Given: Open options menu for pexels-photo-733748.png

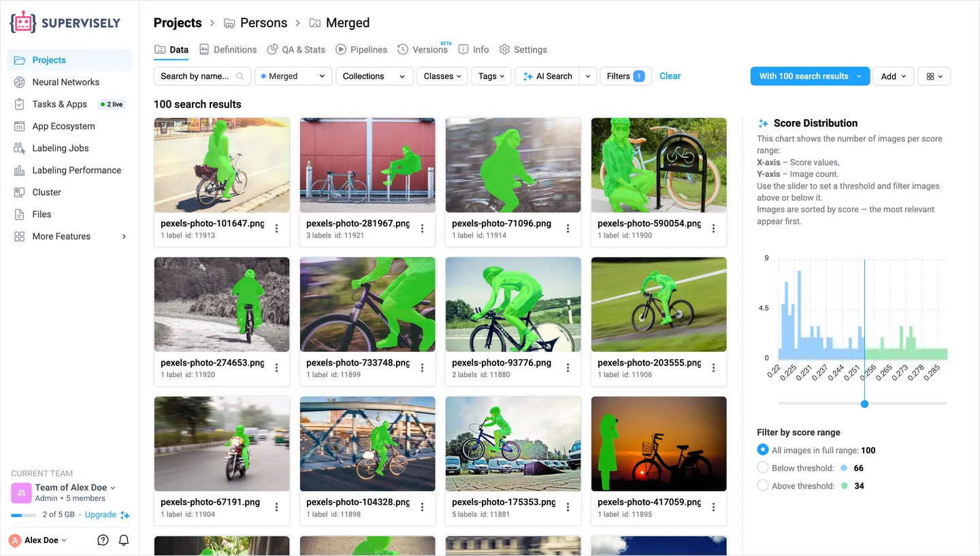Looking at the screenshot, I should [x=422, y=368].
